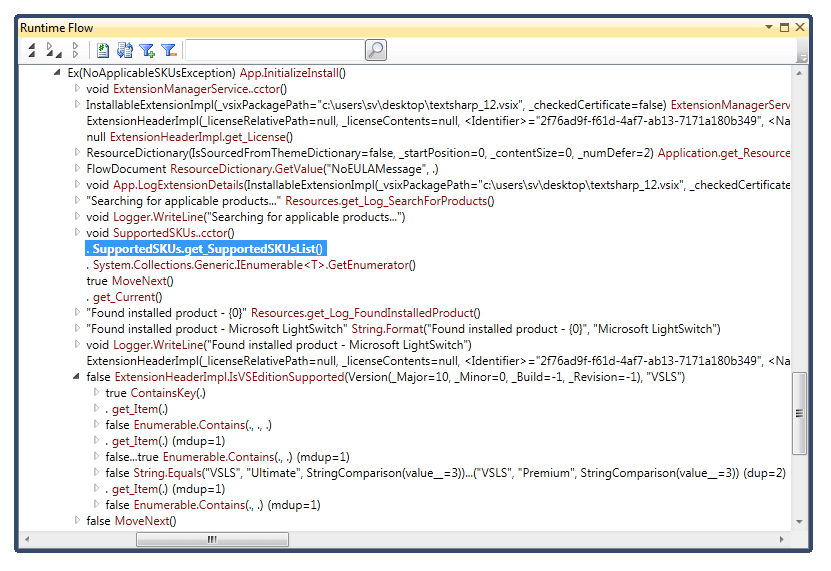This screenshot has width=831, height=571.
Task: Select the FlowDocument "NoEULAMessage" row text
Action: 262,169
